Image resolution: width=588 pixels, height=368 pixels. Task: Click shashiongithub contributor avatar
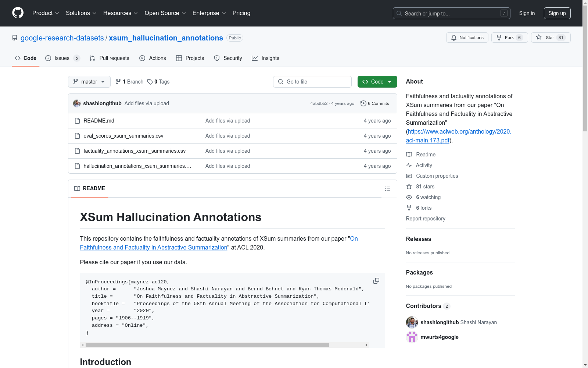pyautogui.click(x=412, y=322)
